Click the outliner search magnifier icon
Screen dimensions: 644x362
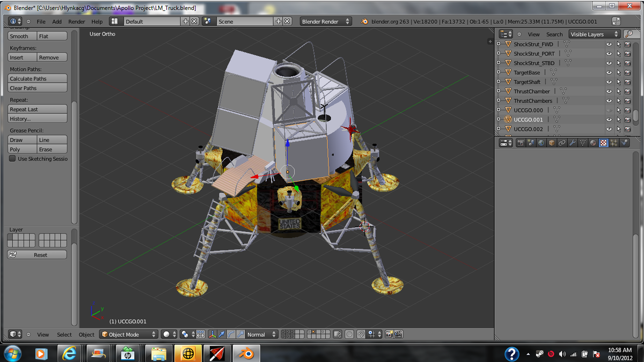(628, 34)
